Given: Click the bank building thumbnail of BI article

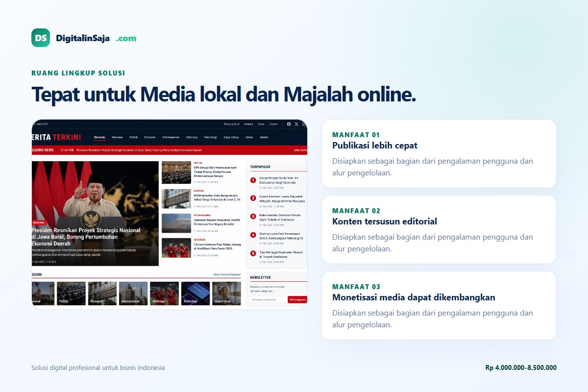Looking at the screenshot, I should (176, 198).
